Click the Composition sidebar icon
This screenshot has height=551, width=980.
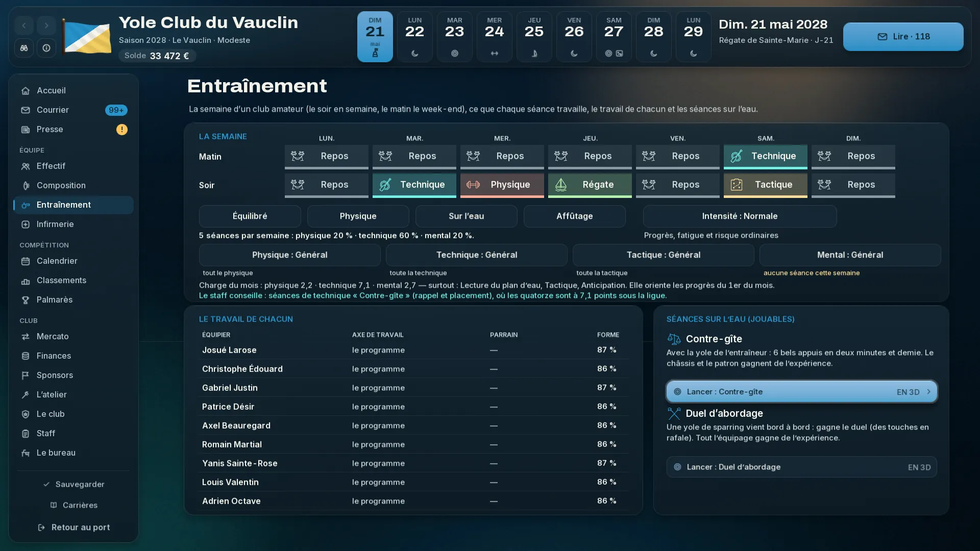(26, 186)
